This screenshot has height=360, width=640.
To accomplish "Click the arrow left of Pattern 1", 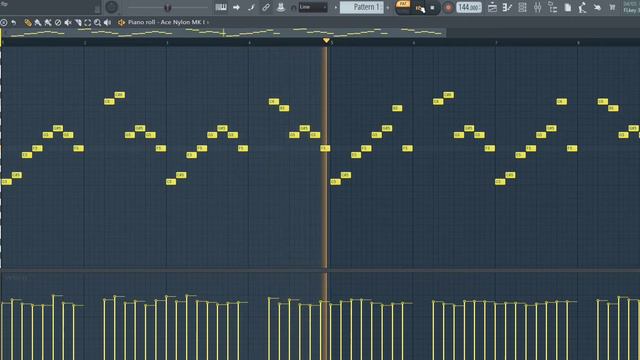I will coord(336,7).
